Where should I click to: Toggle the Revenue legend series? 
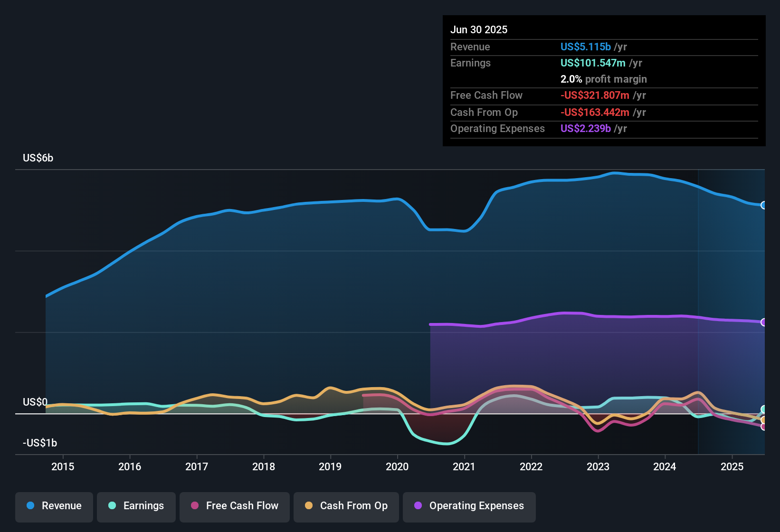coord(54,506)
